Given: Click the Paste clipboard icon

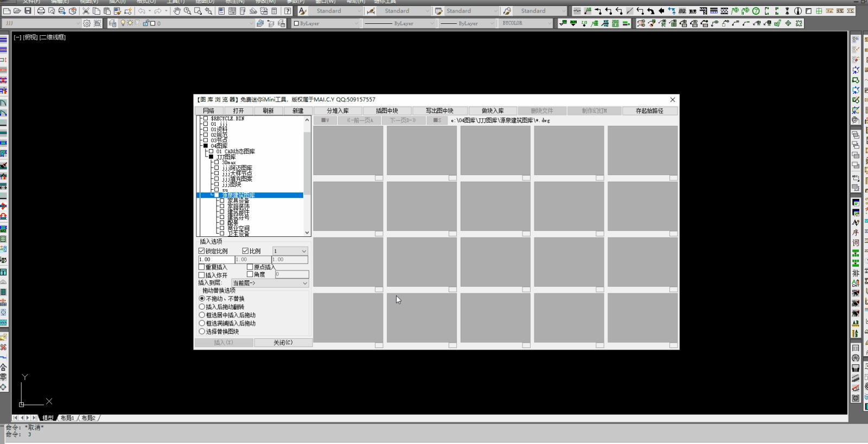Looking at the screenshot, I should pos(107,11).
